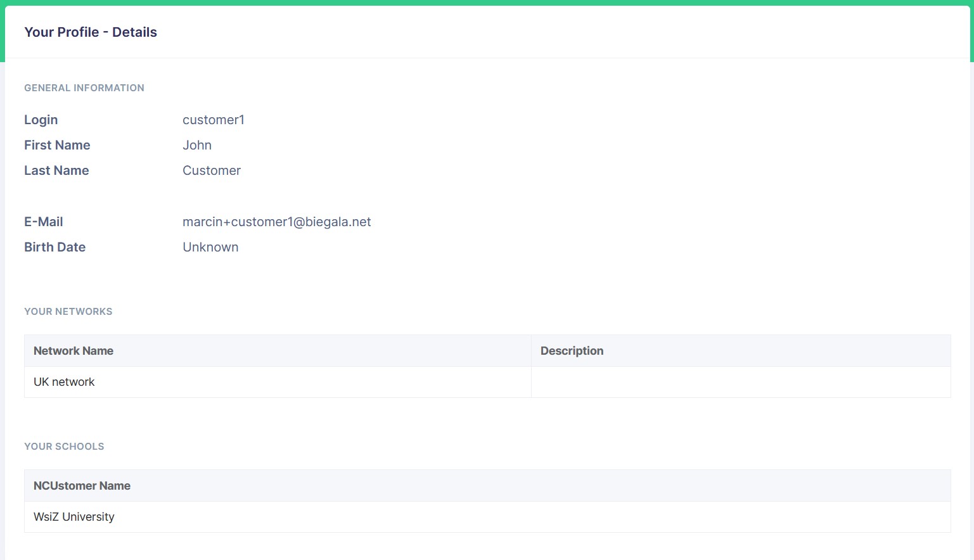Click the Birth Date label
The width and height of the screenshot is (974, 560).
point(54,247)
